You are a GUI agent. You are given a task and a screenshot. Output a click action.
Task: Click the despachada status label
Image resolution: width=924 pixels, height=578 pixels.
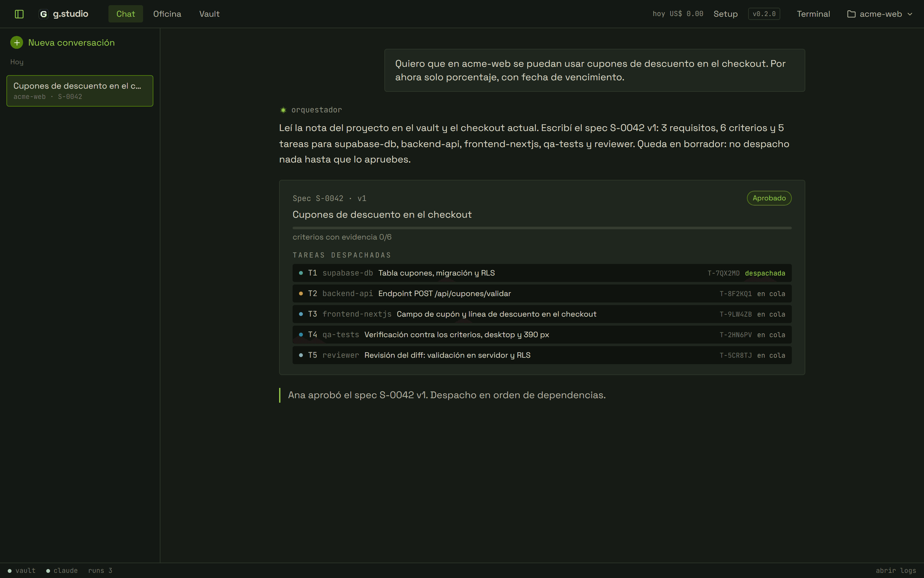[x=765, y=273]
